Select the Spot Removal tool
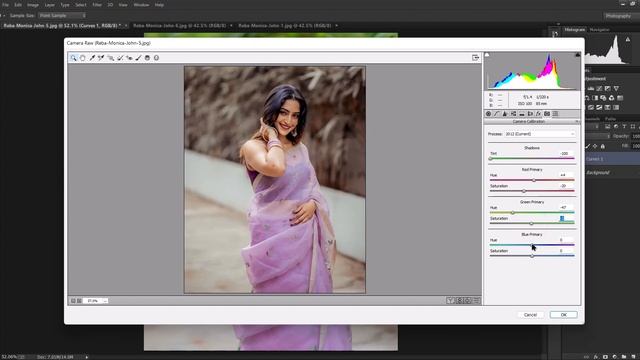This screenshot has width=640, height=360. (x=120, y=58)
